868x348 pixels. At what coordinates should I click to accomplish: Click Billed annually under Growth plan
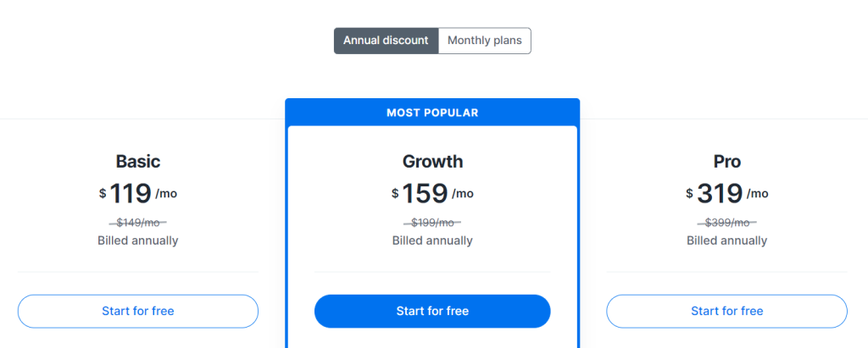pyautogui.click(x=432, y=240)
